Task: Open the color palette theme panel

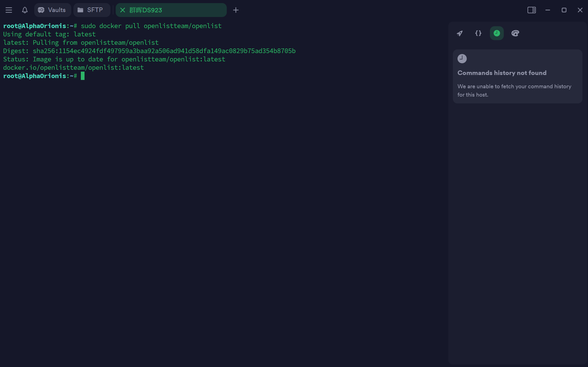Action: [x=515, y=33]
